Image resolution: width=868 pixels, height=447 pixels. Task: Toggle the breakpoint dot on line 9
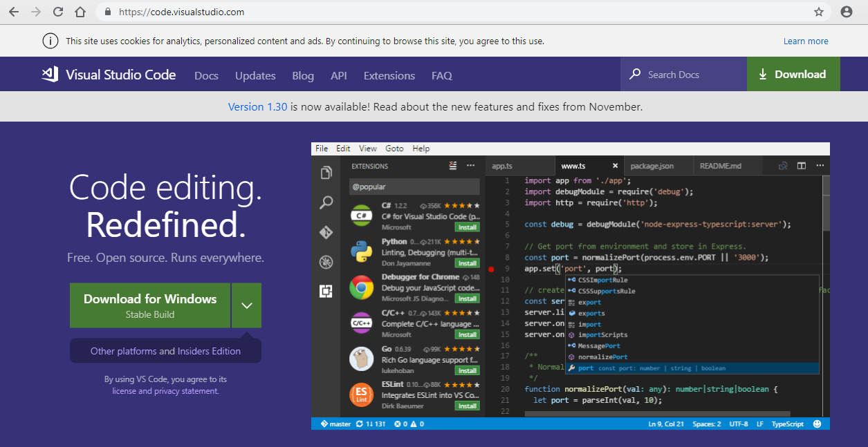click(x=491, y=269)
